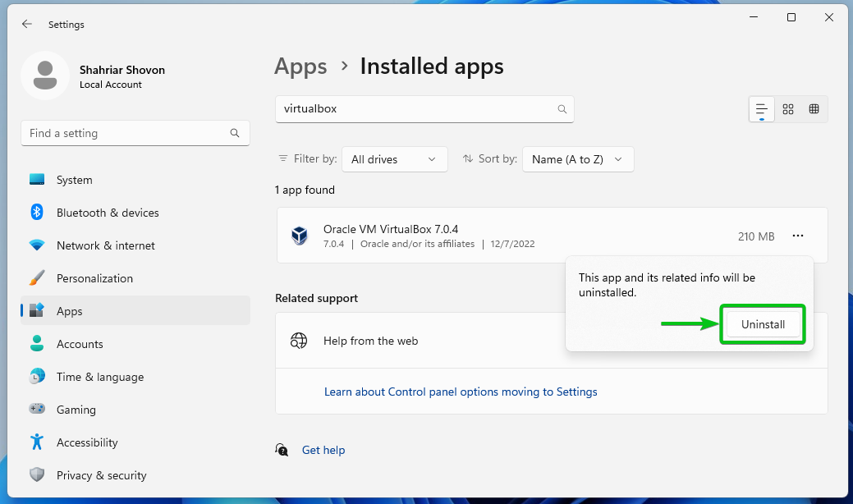Switch to table view layout
The width and height of the screenshot is (853, 504).
click(814, 109)
